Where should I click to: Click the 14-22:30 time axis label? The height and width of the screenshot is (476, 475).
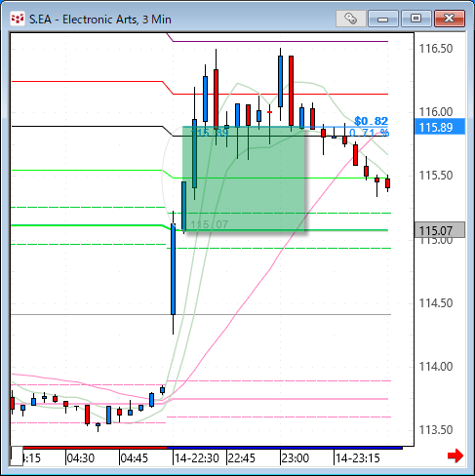[x=197, y=458]
